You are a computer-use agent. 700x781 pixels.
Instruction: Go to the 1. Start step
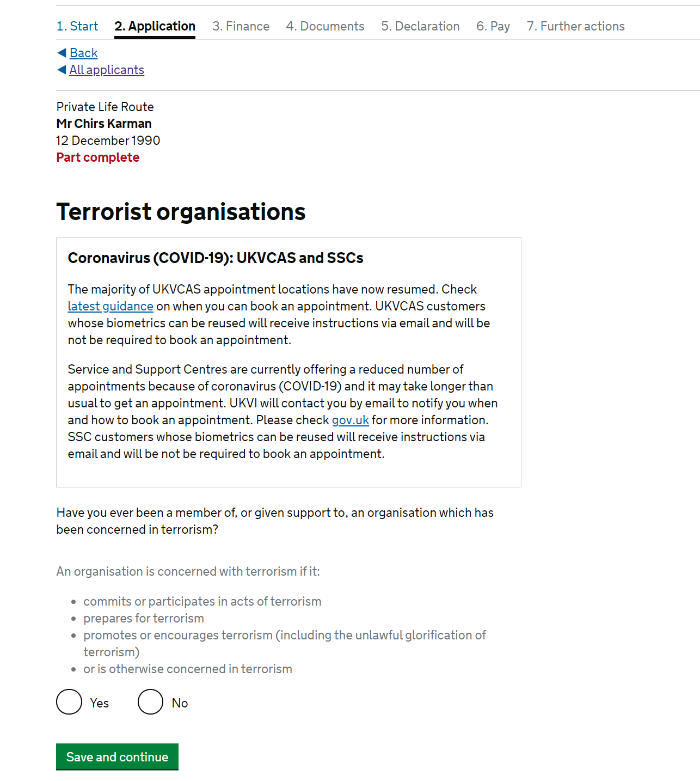(x=77, y=26)
